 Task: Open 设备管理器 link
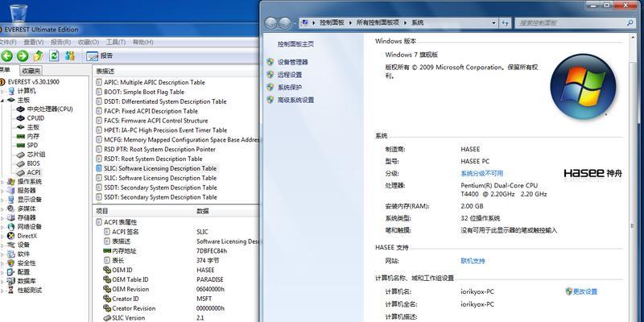[292, 62]
